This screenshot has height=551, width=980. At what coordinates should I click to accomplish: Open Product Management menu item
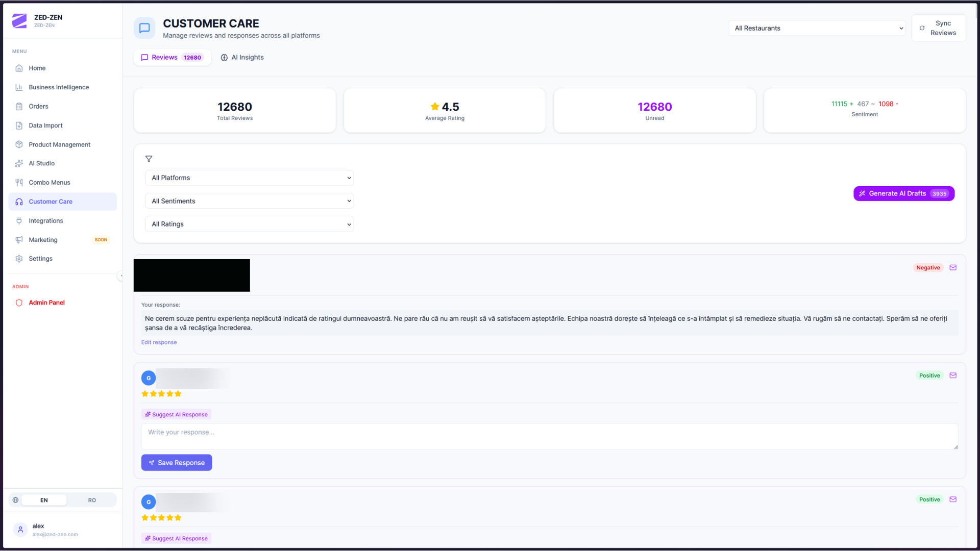point(63,144)
